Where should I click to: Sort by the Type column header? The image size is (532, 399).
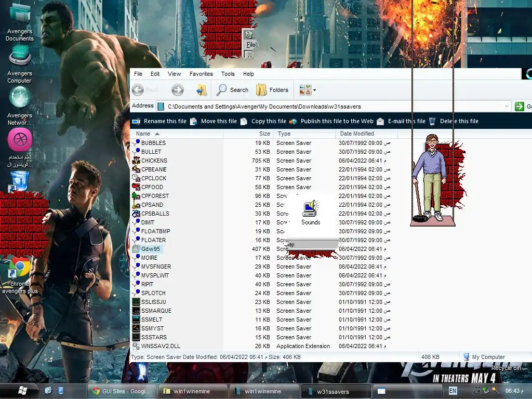(304, 134)
